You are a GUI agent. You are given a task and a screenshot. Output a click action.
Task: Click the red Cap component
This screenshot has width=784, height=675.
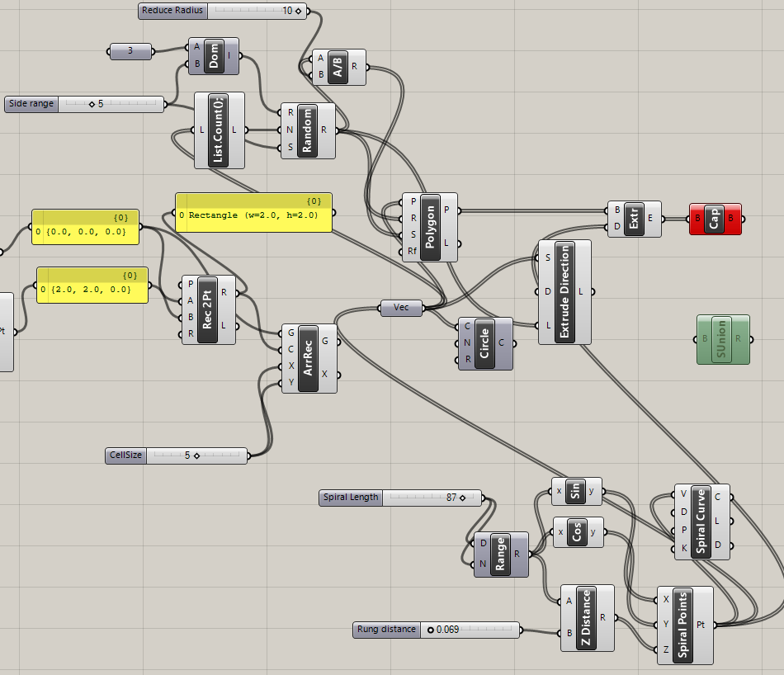click(x=715, y=219)
